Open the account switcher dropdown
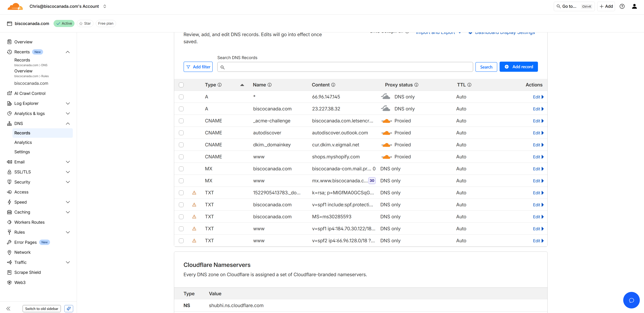 point(105,6)
